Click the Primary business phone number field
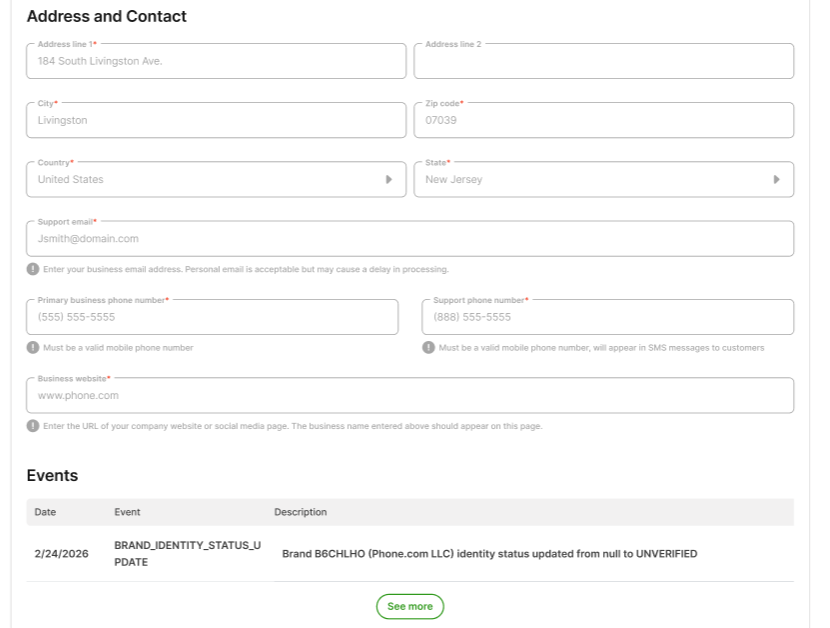This screenshot has width=830, height=628. pos(212,317)
